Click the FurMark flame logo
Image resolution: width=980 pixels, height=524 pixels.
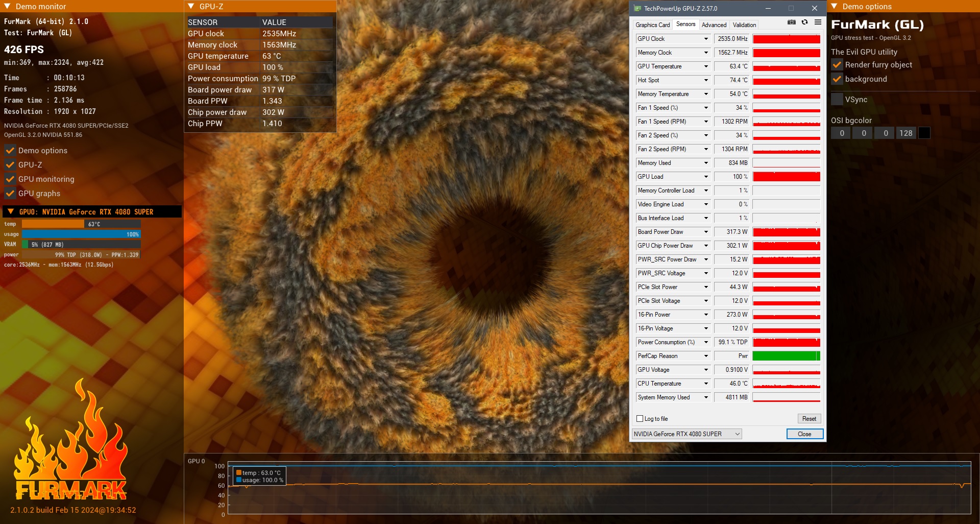tap(70, 439)
